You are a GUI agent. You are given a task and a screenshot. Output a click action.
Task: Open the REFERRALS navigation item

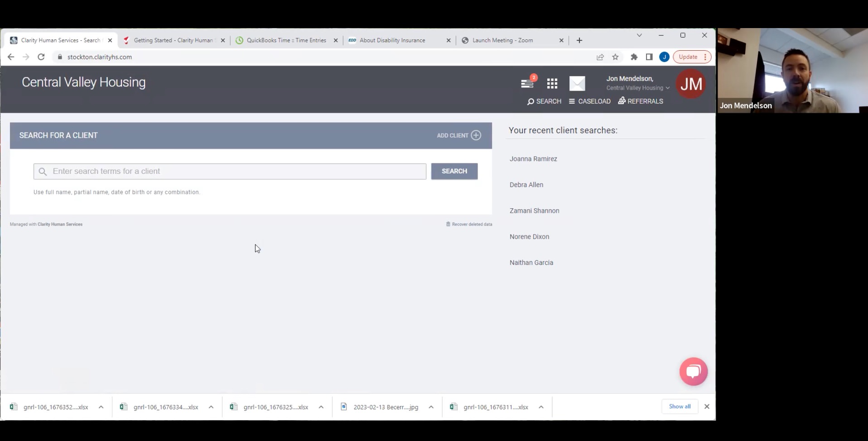[641, 101]
